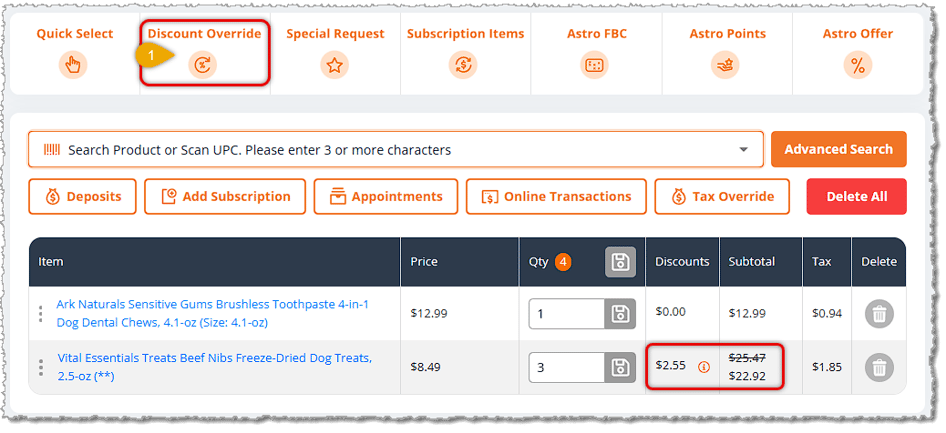946x433 pixels.
Task: Click the struck-through $25.47 subtotal
Action: 747,358
